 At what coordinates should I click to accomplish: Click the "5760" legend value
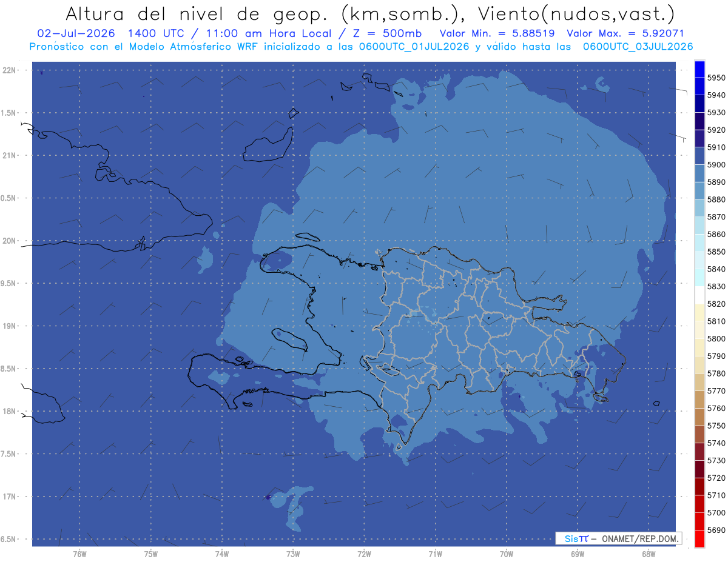coord(716,408)
